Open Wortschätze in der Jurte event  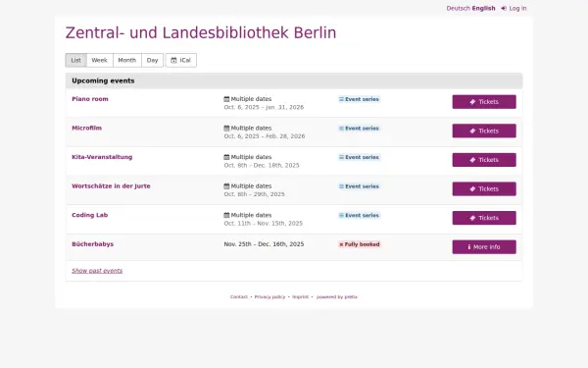click(111, 185)
